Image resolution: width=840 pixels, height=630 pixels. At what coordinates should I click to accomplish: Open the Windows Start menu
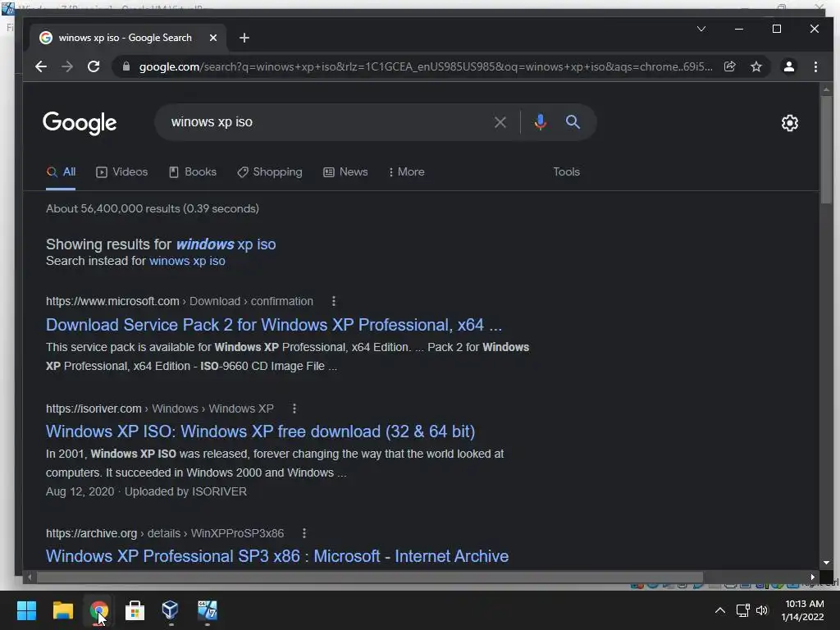(x=26, y=610)
